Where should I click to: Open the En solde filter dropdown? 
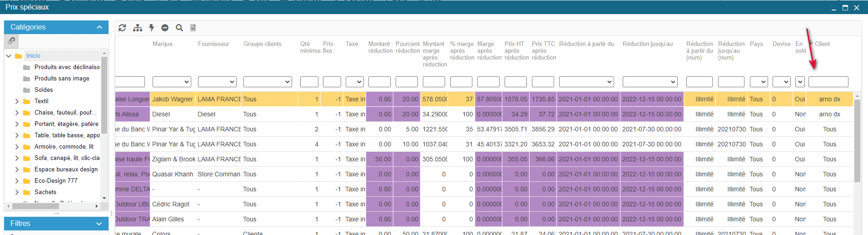pyautogui.click(x=800, y=82)
